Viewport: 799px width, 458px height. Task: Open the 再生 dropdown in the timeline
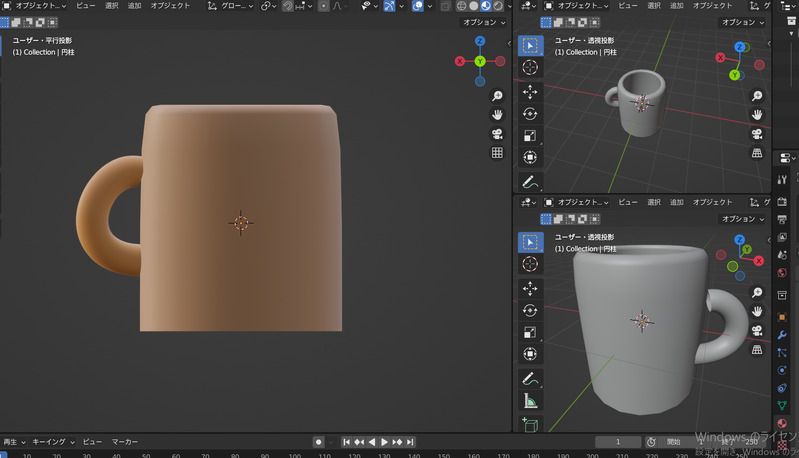13,441
